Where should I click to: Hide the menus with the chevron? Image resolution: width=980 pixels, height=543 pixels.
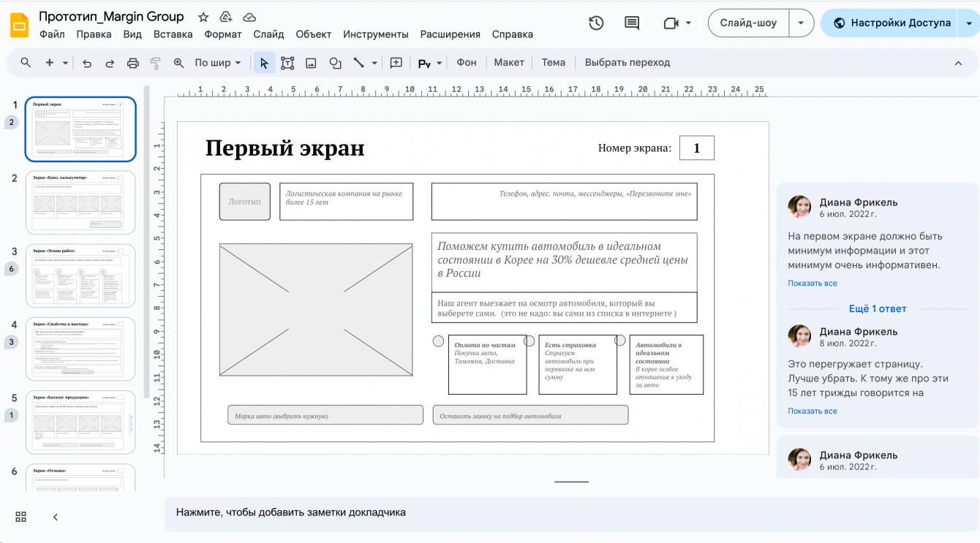pos(958,63)
